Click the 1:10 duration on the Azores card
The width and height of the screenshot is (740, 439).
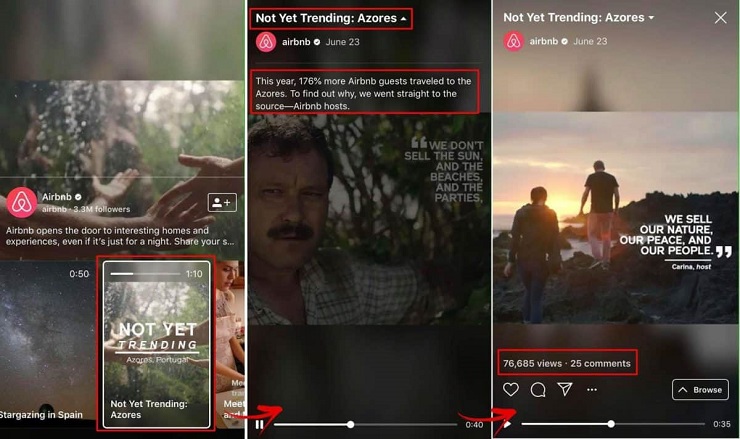click(194, 274)
